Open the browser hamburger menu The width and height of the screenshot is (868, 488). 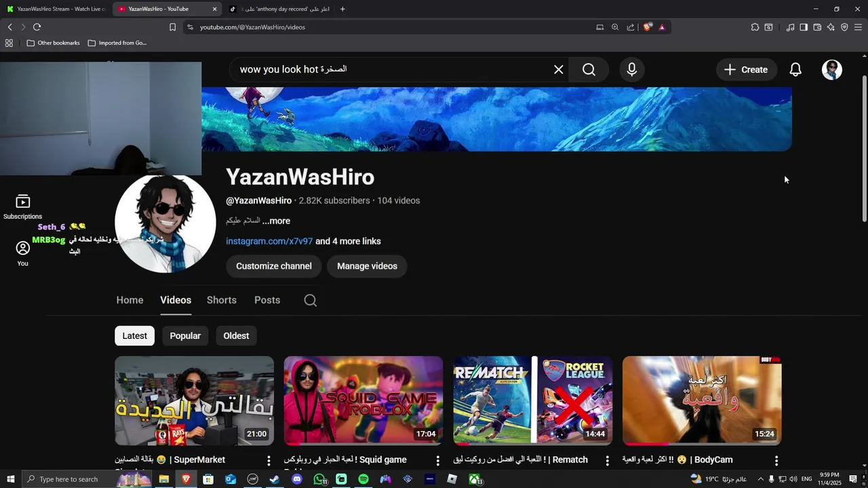(x=858, y=27)
